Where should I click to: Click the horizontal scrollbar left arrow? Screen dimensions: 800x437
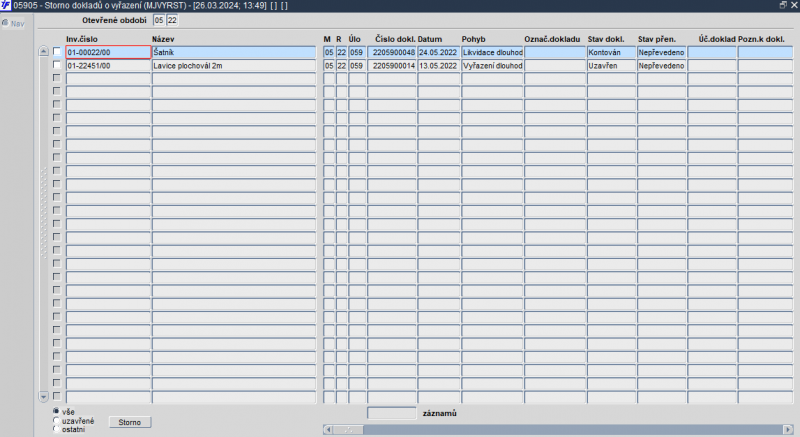pyautogui.click(x=328, y=429)
